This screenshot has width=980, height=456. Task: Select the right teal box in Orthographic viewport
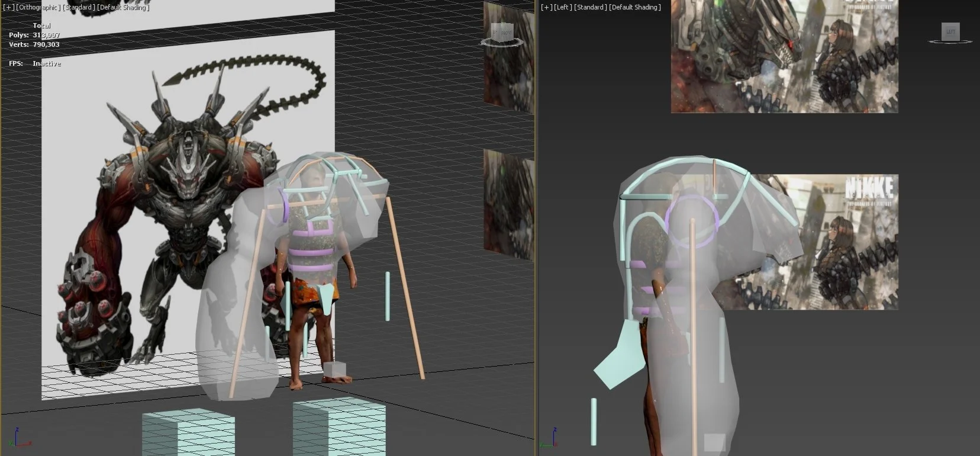339,428
